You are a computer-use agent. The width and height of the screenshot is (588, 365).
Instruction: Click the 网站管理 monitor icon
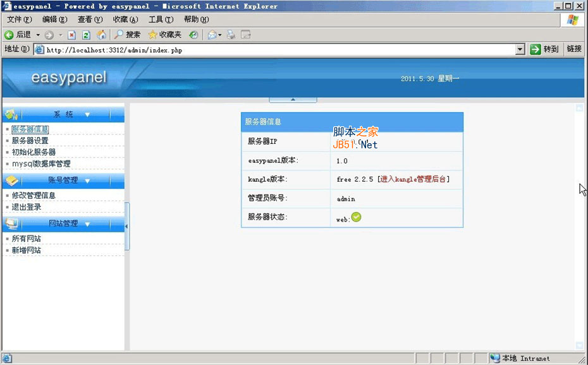[11, 223]
